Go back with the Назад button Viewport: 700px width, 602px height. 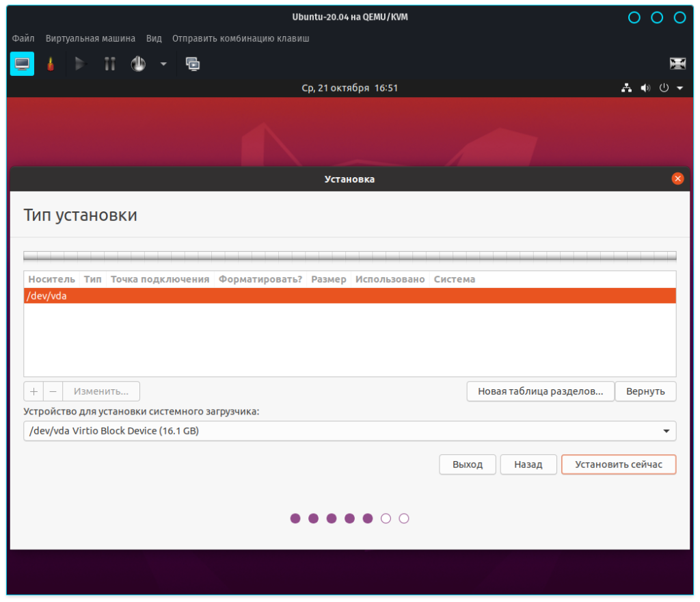tap(528, 464)
